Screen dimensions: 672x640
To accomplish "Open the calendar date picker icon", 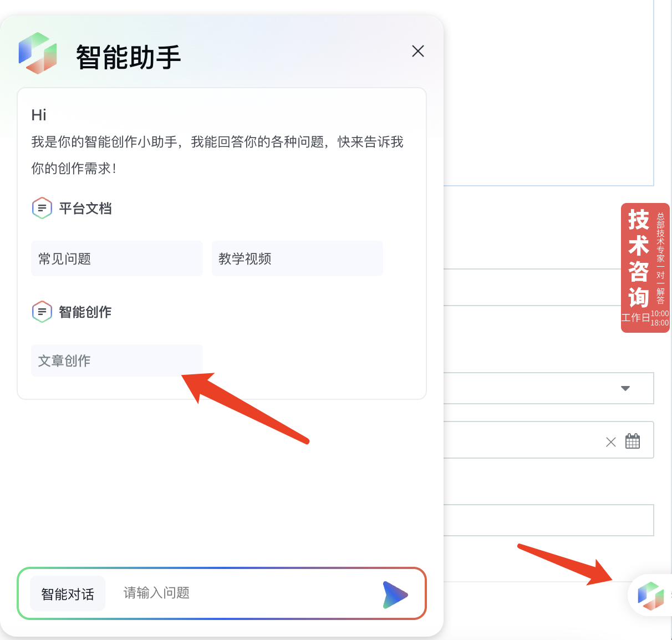I will (x=633, y=441).
